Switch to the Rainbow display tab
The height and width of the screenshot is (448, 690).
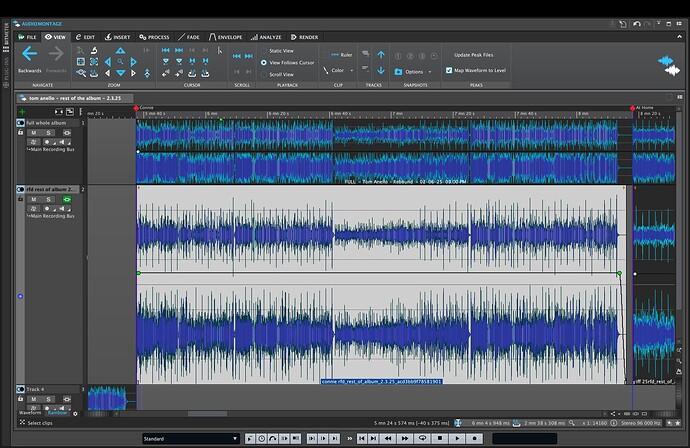tap(57, 413)
